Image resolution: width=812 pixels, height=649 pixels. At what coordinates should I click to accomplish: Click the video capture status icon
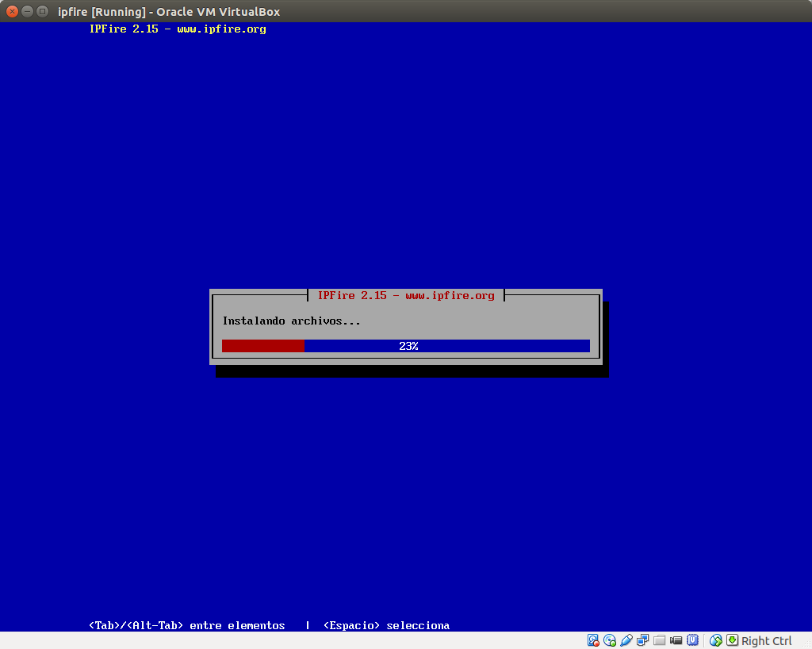point(676,639)
